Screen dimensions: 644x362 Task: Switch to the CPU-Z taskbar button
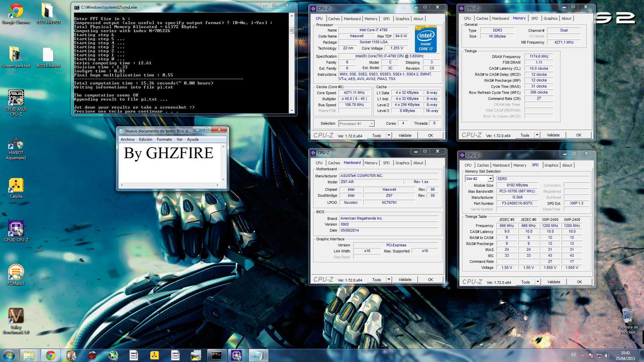(x=237, y=355)
